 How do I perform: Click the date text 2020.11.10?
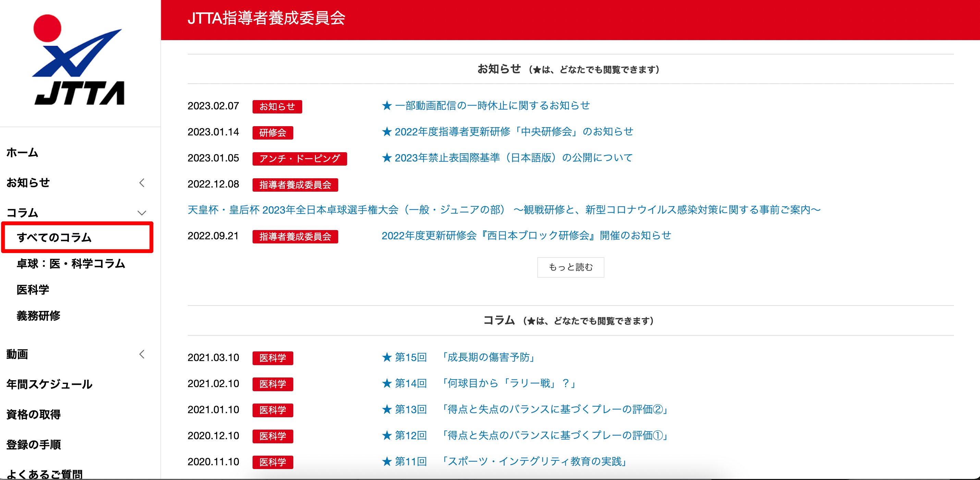213,462
